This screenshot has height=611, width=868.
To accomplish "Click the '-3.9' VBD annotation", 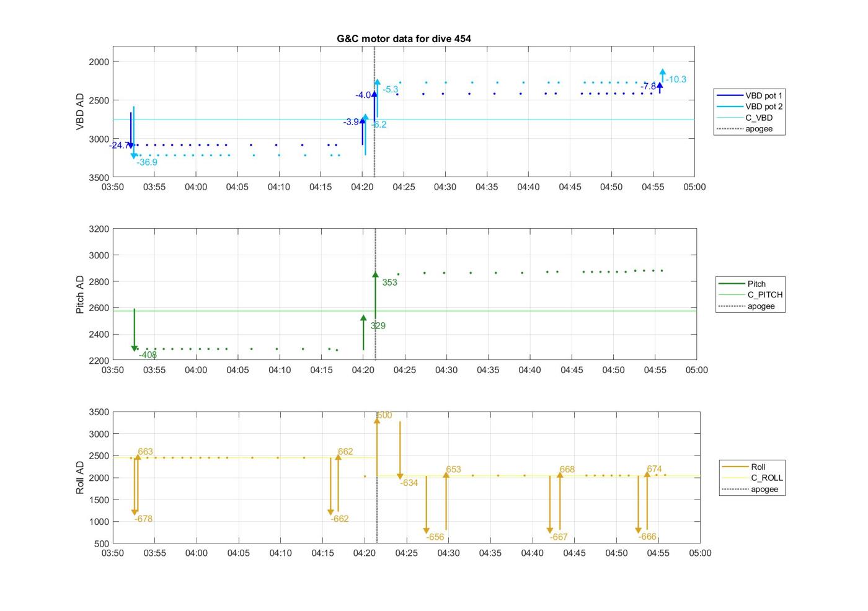I will [x=351, y=122].
